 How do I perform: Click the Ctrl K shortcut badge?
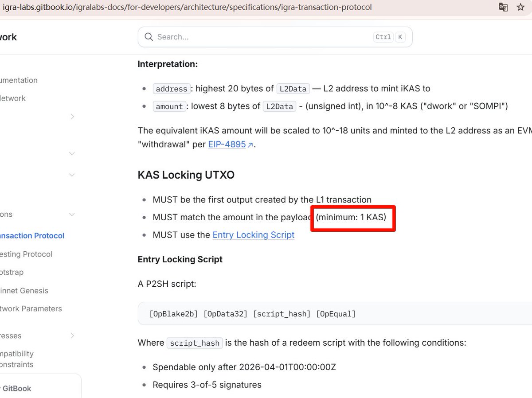[389, 37]
